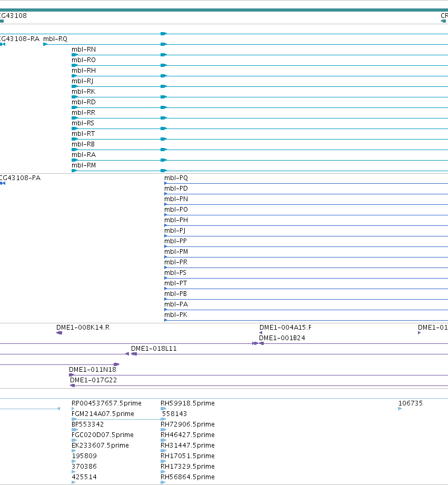Click the 370386 feature label

(84, 466)
